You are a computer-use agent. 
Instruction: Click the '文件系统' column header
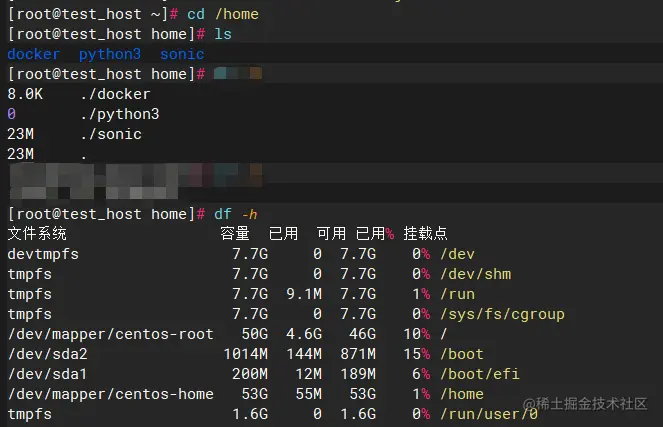(x=37, y=233)
